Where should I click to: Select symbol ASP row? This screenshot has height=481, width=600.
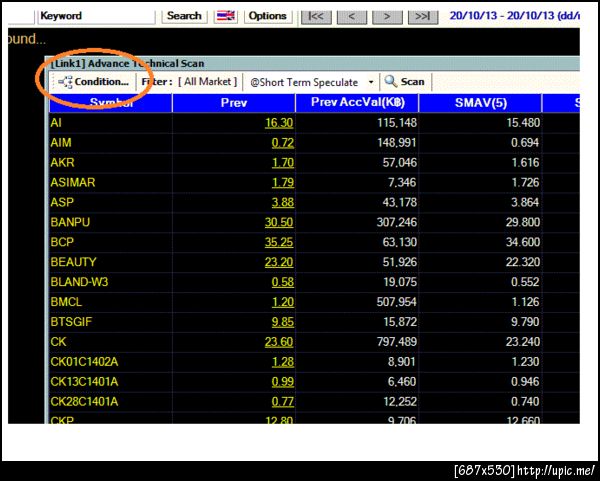point(62,202)
